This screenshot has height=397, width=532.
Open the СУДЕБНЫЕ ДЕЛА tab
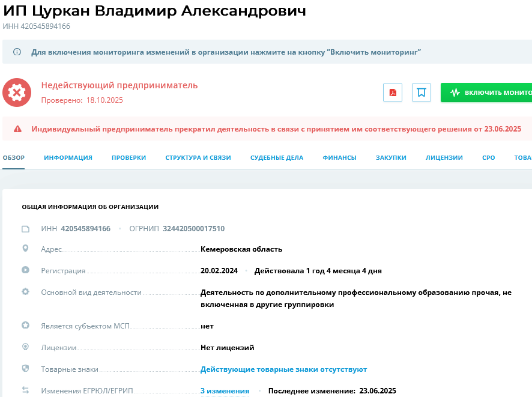pyautogui.click(x=277, y=157)
